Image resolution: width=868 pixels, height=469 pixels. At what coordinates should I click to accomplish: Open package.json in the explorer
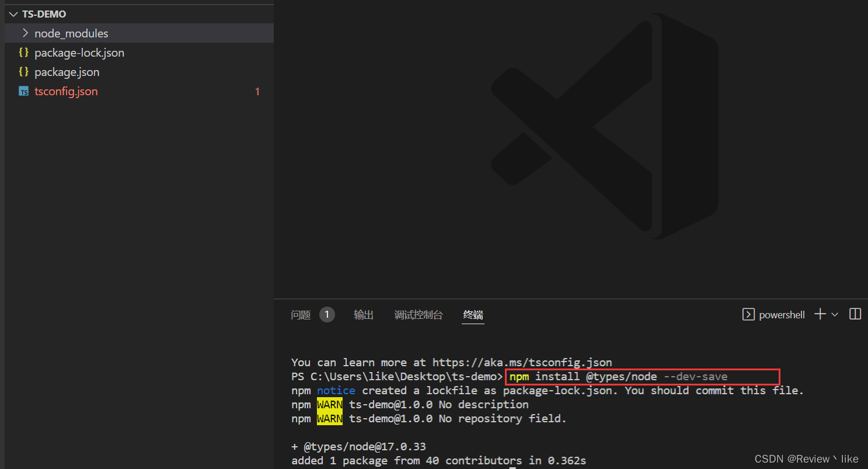[67, 72]
